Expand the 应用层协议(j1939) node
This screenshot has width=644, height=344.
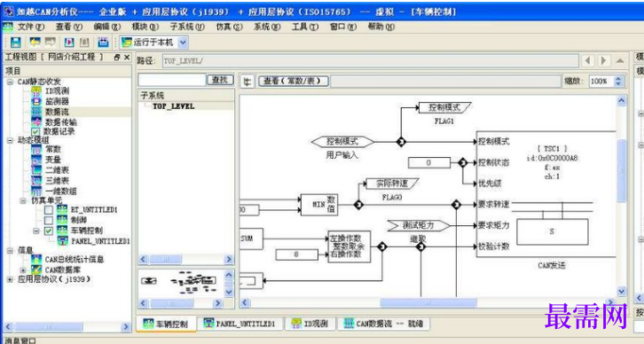pyautogui.click(x=10, y=279)
